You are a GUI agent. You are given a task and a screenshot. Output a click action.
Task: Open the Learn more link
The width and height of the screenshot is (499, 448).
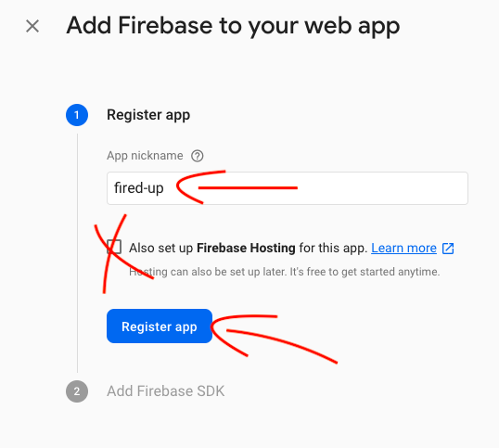coord(403,248)
